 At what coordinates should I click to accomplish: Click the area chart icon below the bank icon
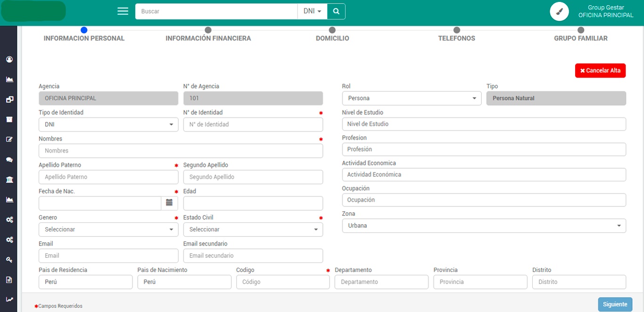(x=9, y=200)
